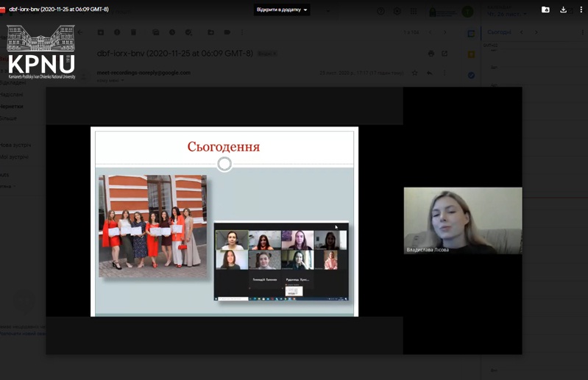Image resolution: width=588 pixels, height=380 pixels.
Task: Reply to the email with the arrow icon
Action: (429, 73)
